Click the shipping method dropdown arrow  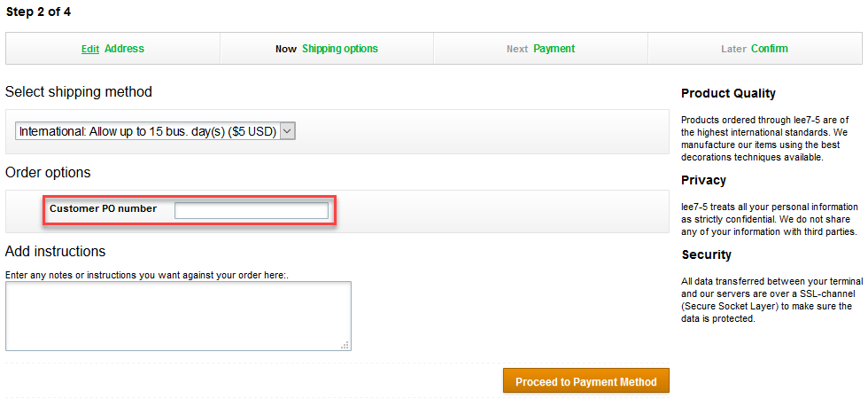coord(287,131)
